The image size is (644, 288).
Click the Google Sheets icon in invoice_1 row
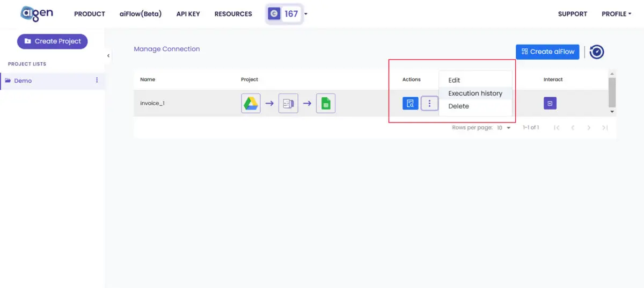point(326,103)
